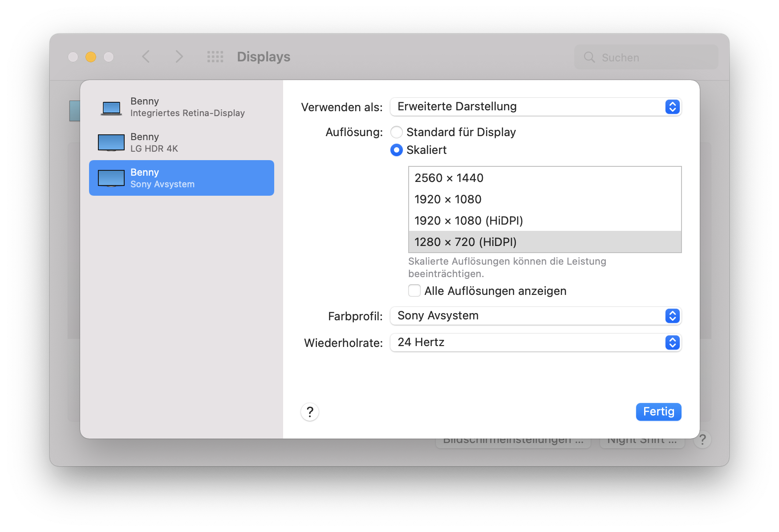Pick the non-HiDPI 1920 × 1080 resolution
The width and height of the screenshot is (779, 532).
(448, 199)
